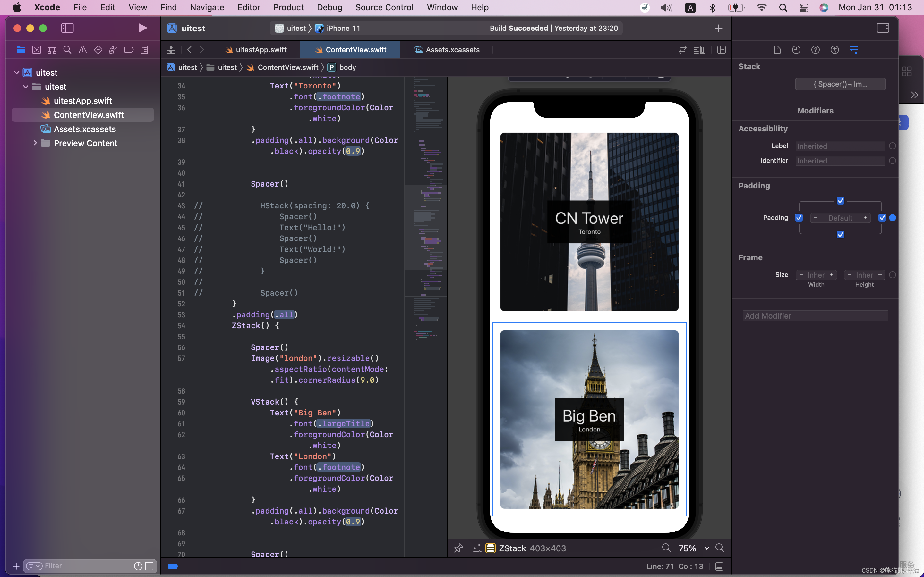Show the Issue navigator warnings icon
Image resolution: width=924 pixels, height=577 pixels.
[83, 49]
